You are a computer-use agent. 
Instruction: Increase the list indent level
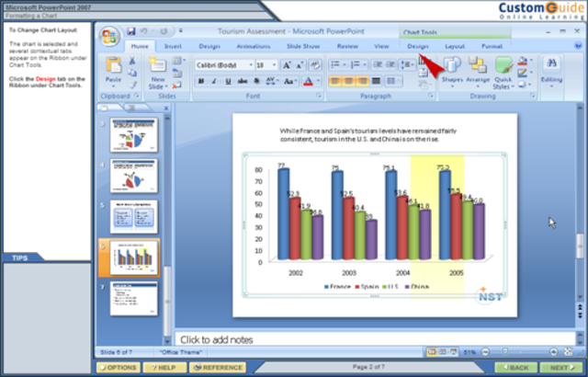pyautogui.click(x=390, y=65)
